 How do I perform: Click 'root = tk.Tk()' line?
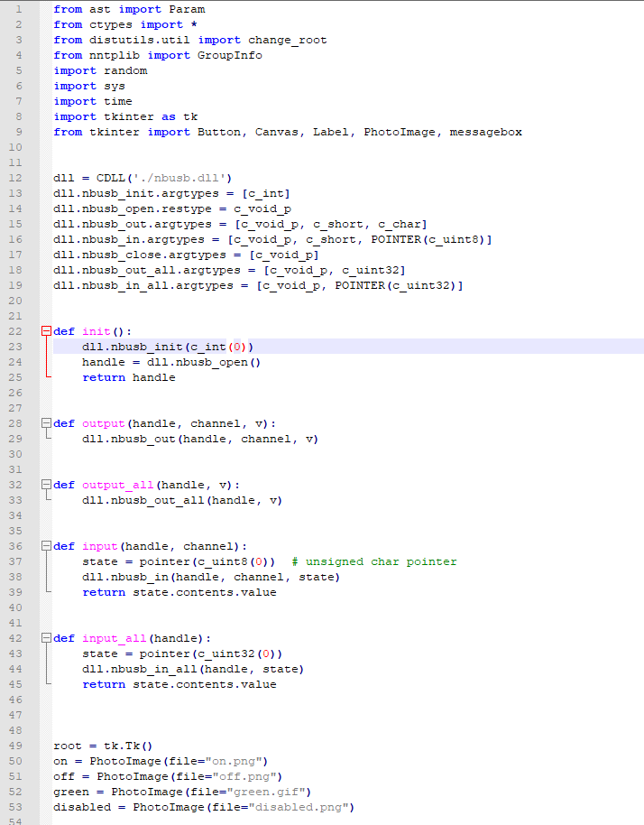point(103,746)
